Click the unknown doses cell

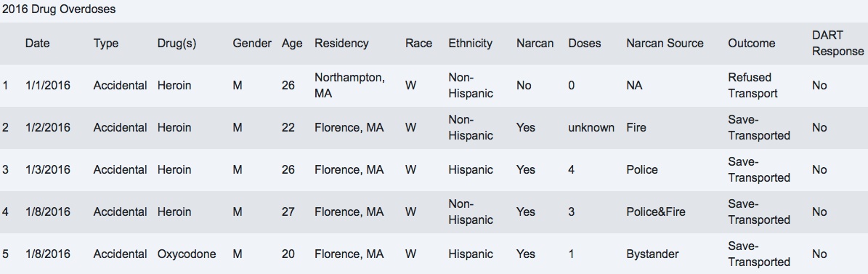tap(591, 127)
